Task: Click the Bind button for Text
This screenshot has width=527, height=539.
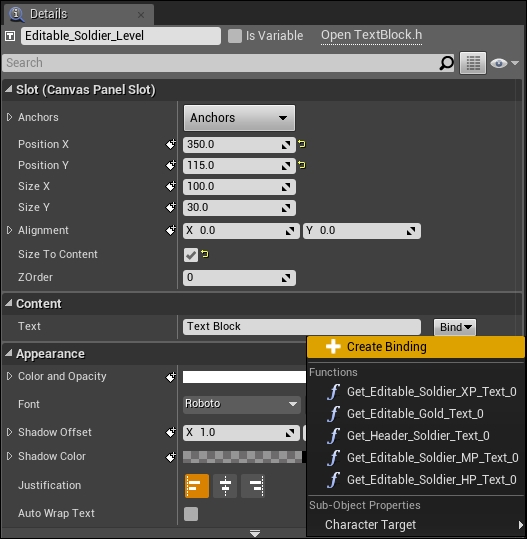Action: click(x=455, y=327)
